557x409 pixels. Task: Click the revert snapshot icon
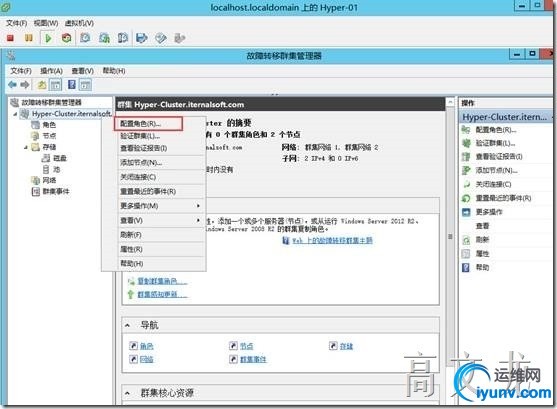click(x=104, y=38)
